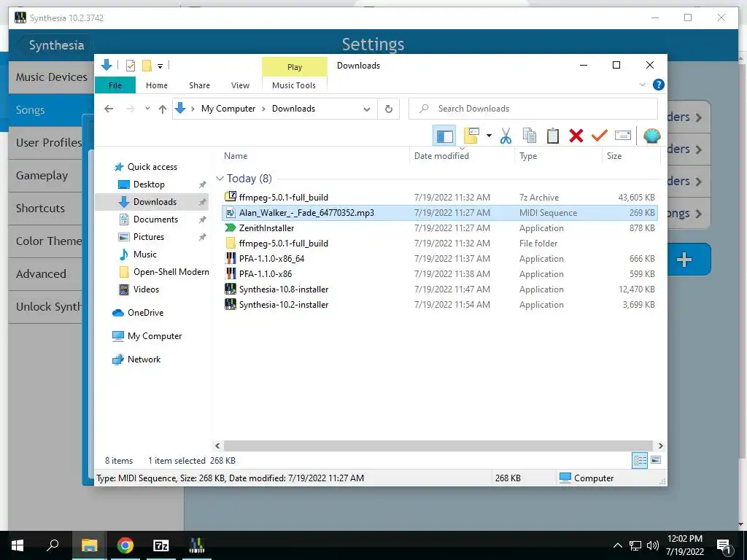This screenshot has height=560, width=747.
Task: Open Chrome from the taskbar
Action: (x=125, y=545)
